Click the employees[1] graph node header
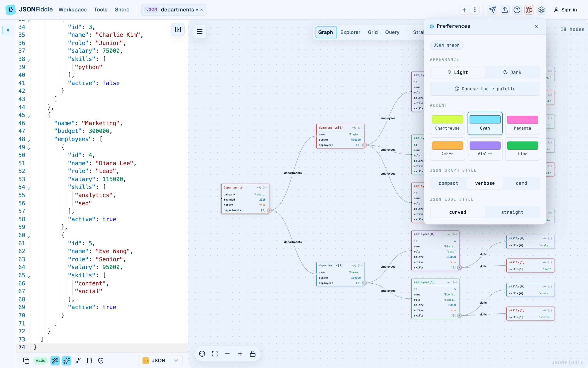This screenshot has height=368, width=588. 435,282
